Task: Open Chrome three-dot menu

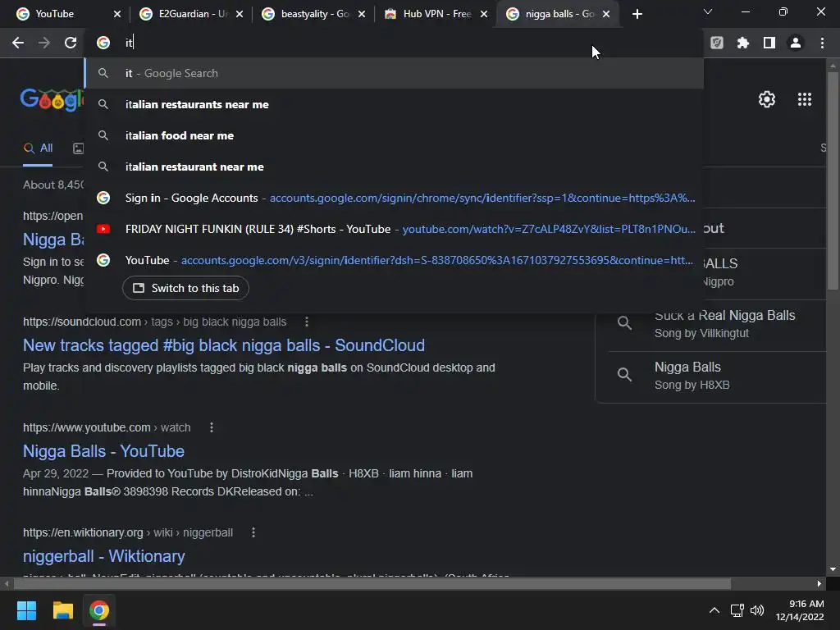Action: 822,43
